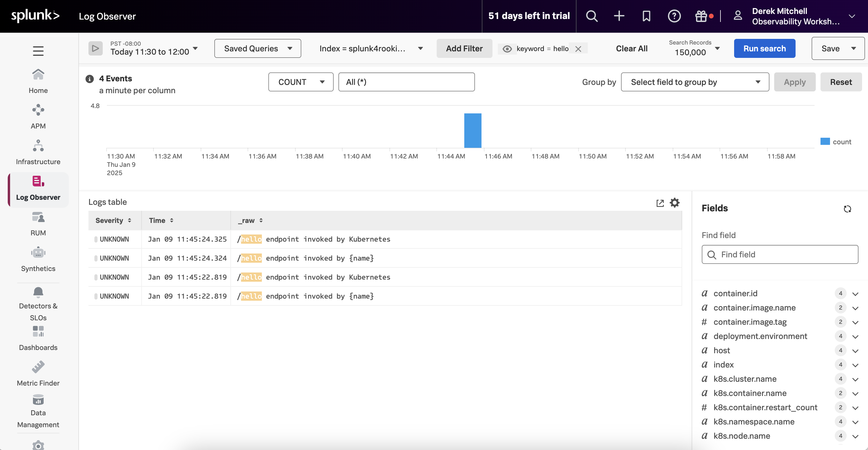The height and width of the screenshot is (450, 868).
Task: Toggle the eye icon for keyword filter
Action: (x=506, y=48)
